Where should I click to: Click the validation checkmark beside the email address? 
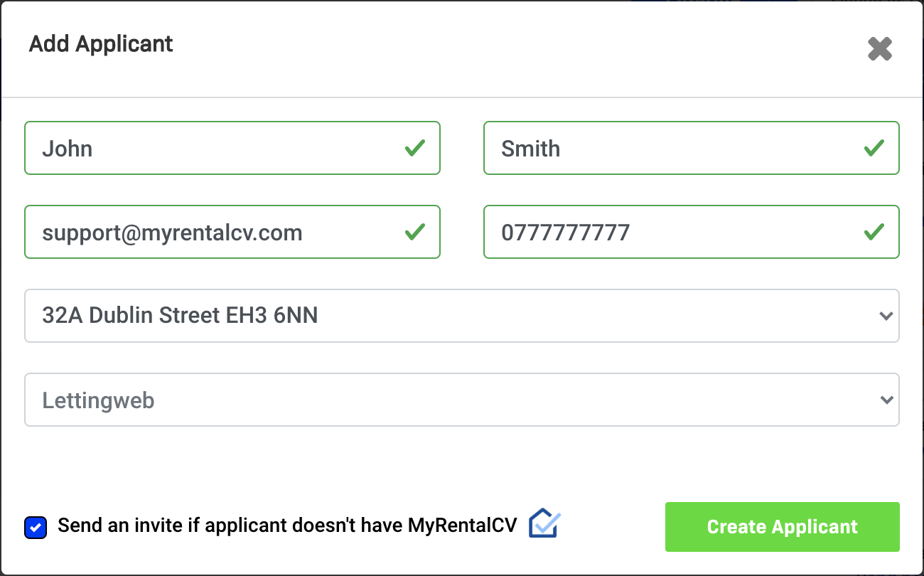click(x=415, y=232)
